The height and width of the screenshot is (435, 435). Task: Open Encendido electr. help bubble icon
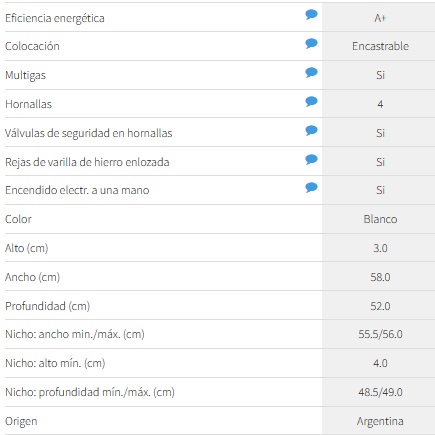tap(311, 188)
